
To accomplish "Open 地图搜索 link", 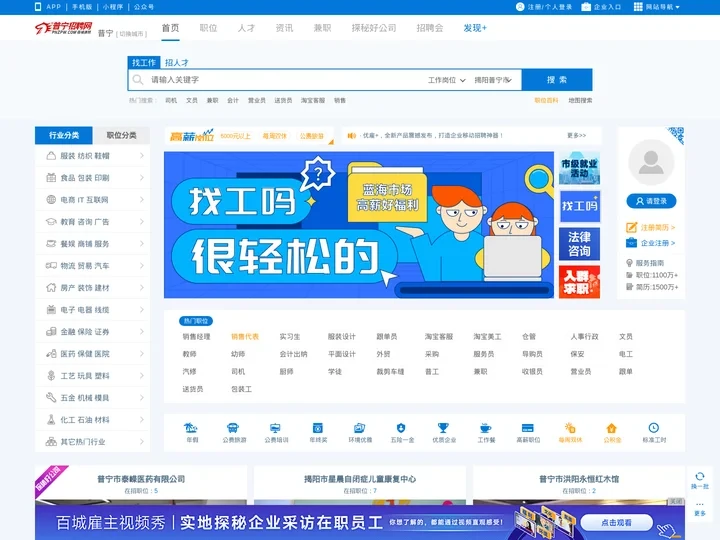I will 580,100.
